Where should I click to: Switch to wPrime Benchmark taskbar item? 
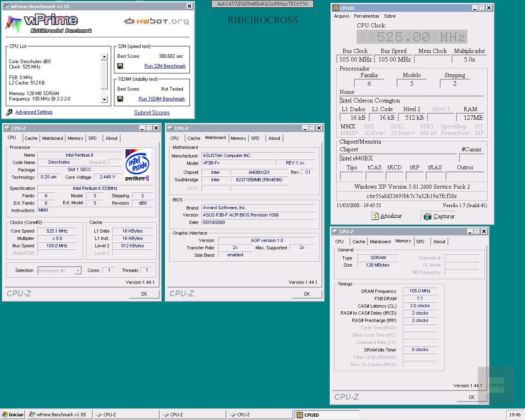[59, 415]
